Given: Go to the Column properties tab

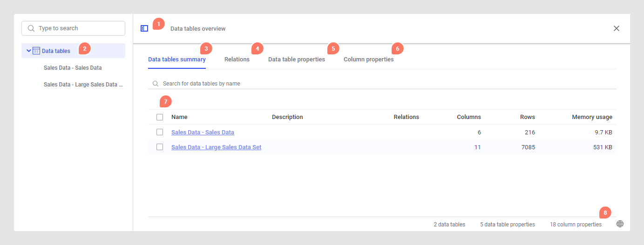Looking at the screenshot, I should tap(368, 60).
